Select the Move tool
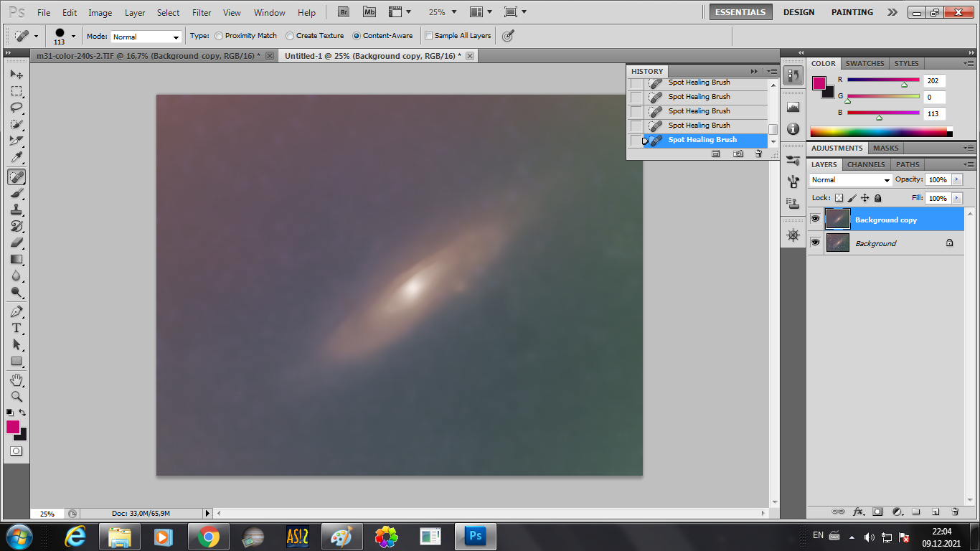 [x=17, y=75]
